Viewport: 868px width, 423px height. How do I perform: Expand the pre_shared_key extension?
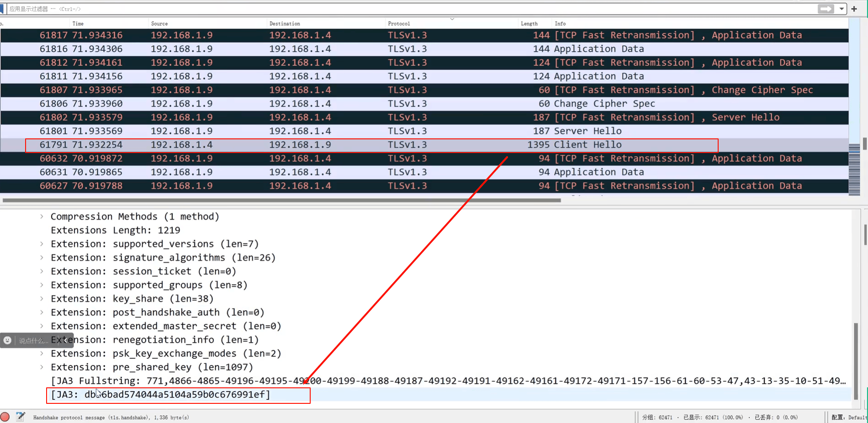tap(42, 367)
